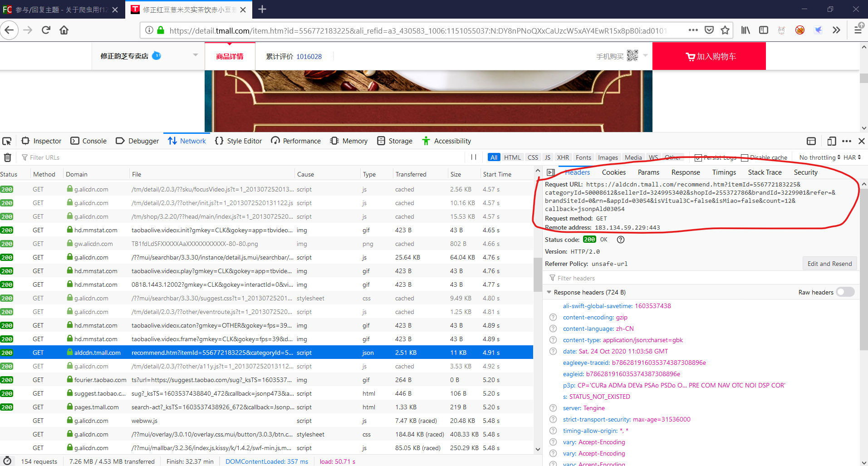868x466 pixels.
Task: Show more toolbar tools overflow chevron
Action: point(836,30)
